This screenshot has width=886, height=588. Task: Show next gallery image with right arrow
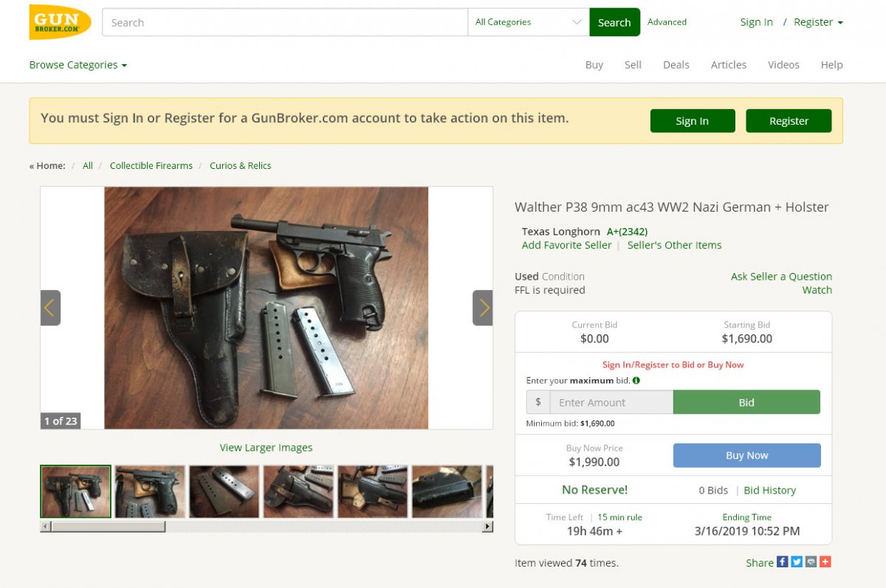483,308
